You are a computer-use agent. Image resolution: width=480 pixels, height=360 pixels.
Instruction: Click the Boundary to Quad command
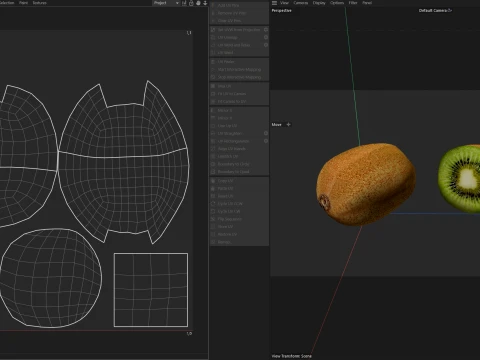(239, 172)
